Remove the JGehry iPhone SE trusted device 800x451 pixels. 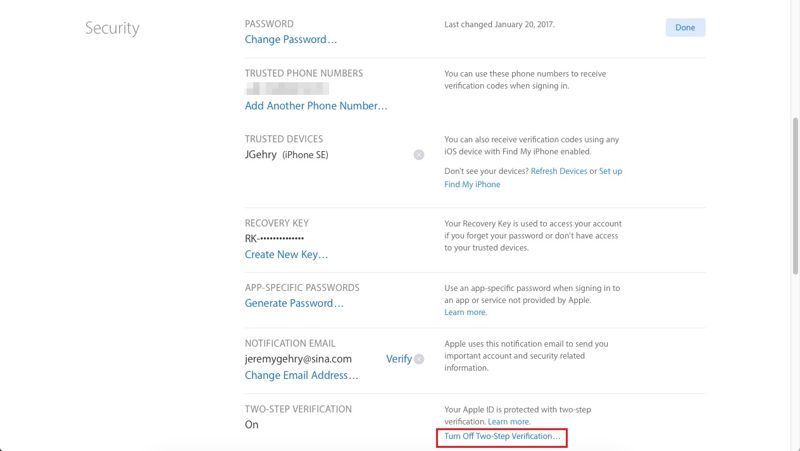[x=419, y=155]
